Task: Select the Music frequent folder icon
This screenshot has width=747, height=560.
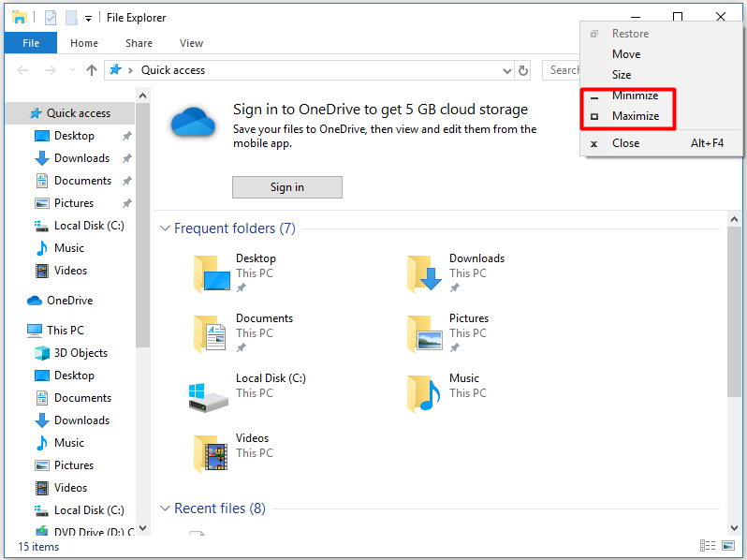Action: [x=423, y=393]
